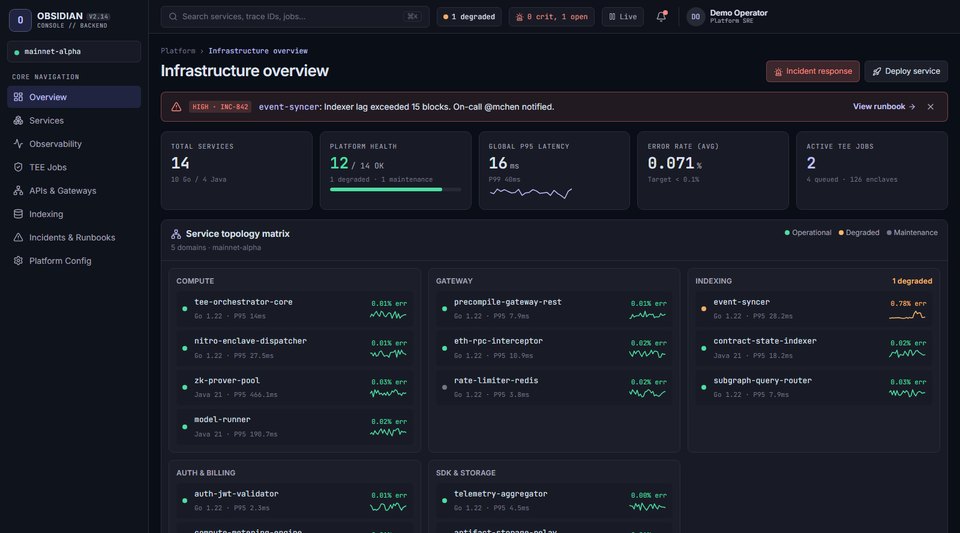Screen dimensions: 960x533
Task: Open the subgraph-query-router service row
Action: point(814,387)
